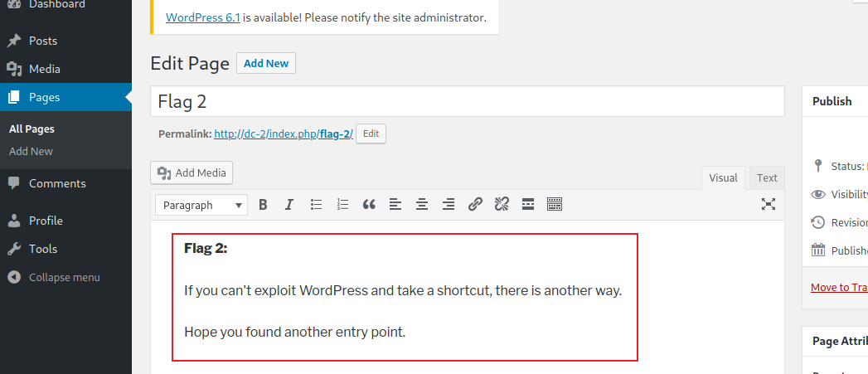868x374 pixels.
Task: Align text center
Action: [422, 205]
